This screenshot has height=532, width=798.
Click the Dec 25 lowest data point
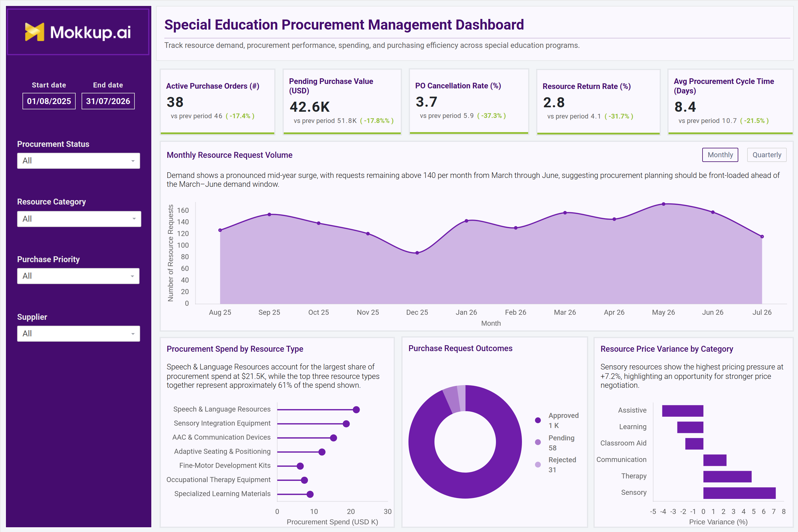417,253
